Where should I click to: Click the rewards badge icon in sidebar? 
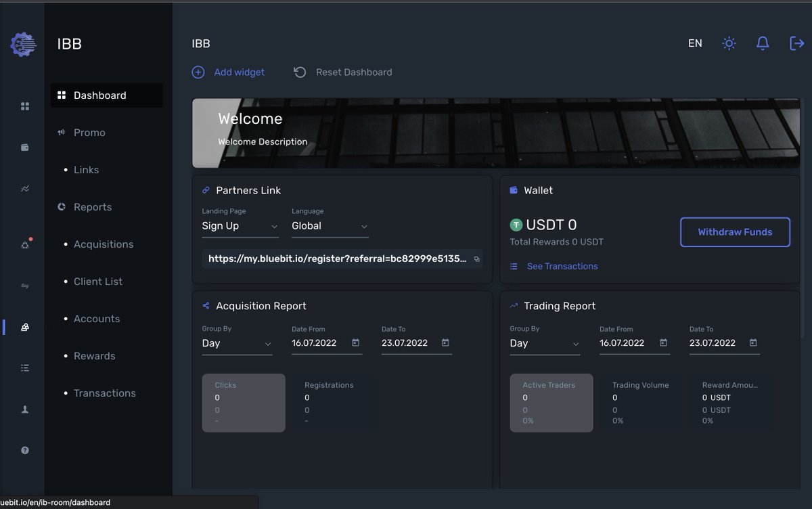pyautogui.click(x=24, y=327)
